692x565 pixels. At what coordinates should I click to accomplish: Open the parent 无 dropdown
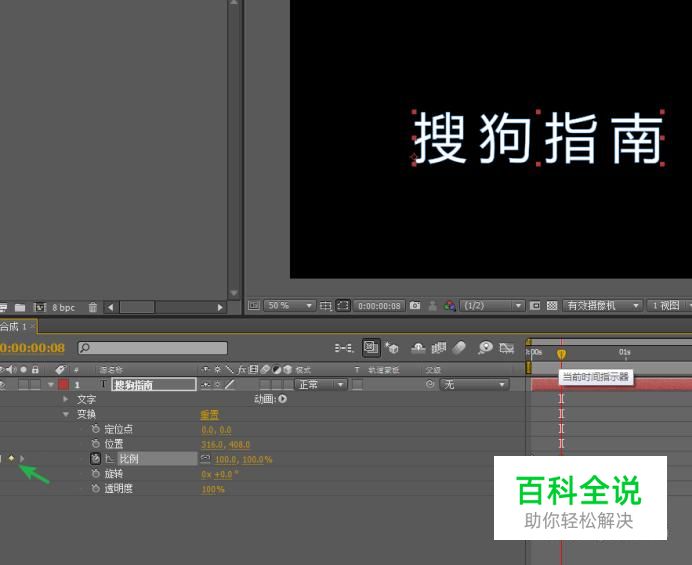[x=474, y=385]
